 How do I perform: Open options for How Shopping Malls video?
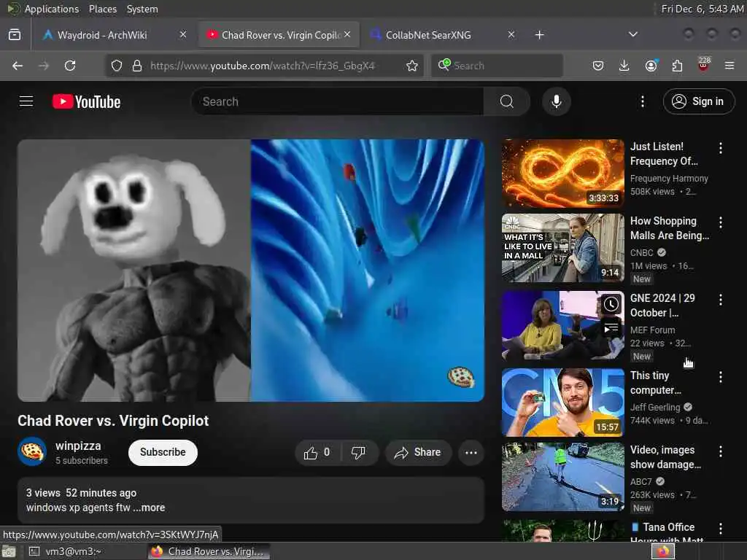[720, 222]
